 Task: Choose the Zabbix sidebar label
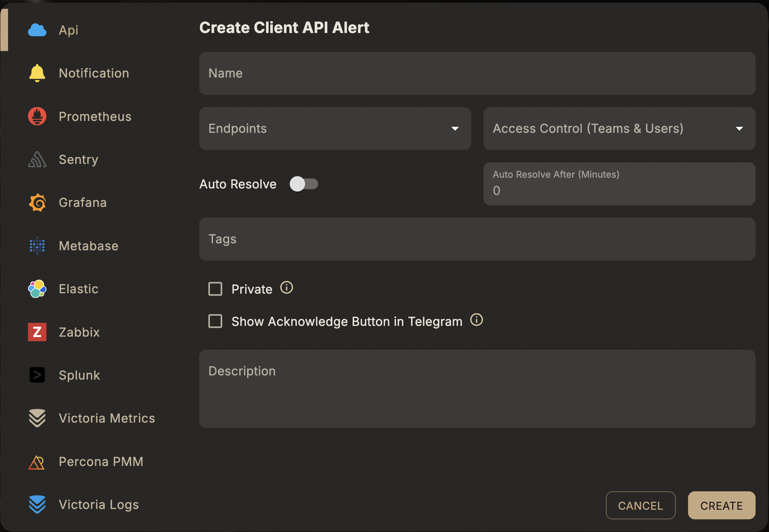point(79,332)
